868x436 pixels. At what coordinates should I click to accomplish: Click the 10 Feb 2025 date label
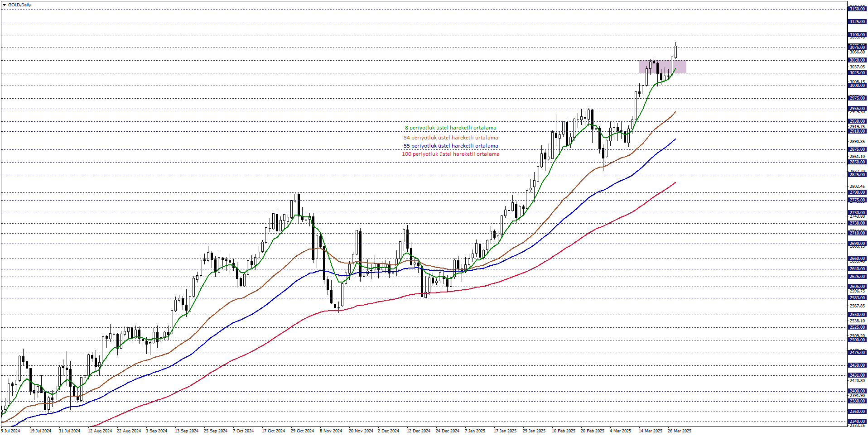point(564,431)
